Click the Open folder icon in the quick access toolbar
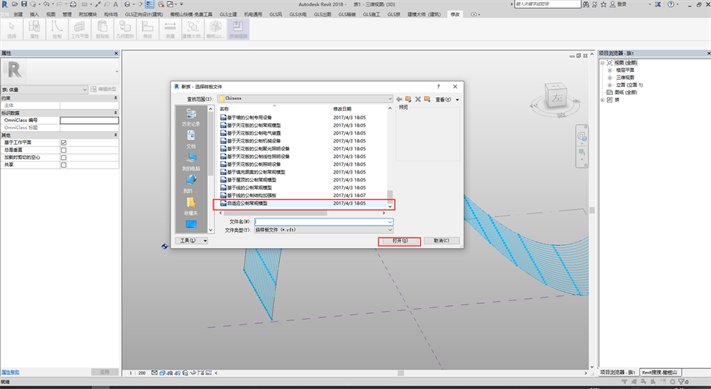Image resolution: width=711 pixels, height=389 pixels. tap(15, 4)
